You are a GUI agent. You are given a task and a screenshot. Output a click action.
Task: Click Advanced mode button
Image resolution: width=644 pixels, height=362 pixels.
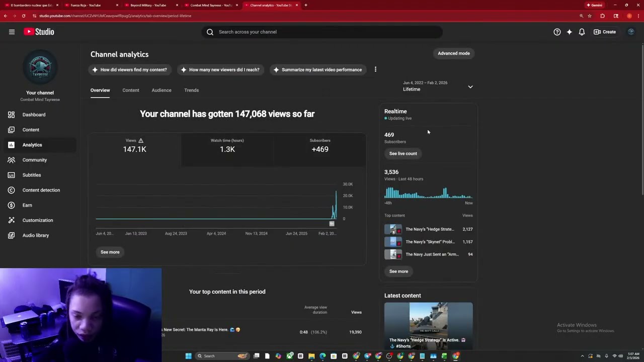(453, 53)
